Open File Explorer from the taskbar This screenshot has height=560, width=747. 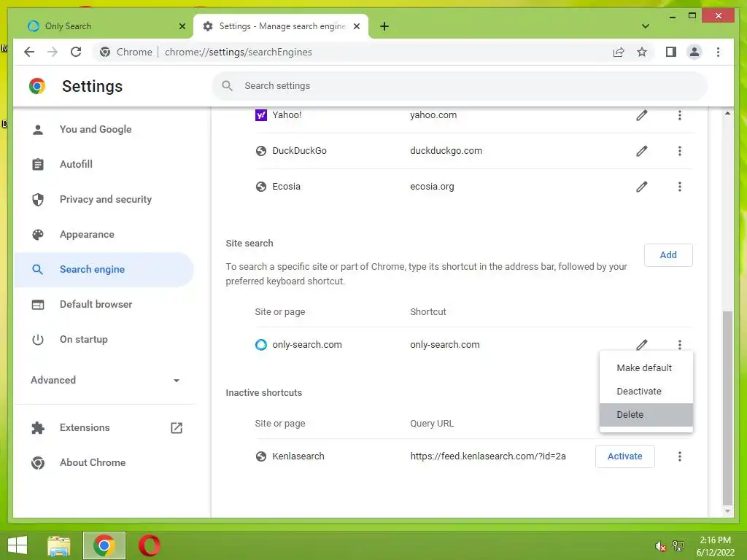tap(59, 545)
